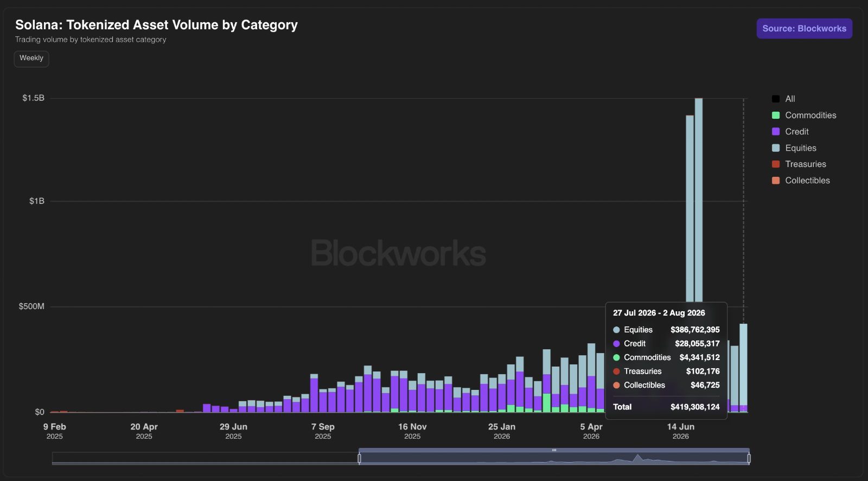Click the '20 Apr 2025' x-axis label
This screenshot has height=481, width=868.
click(144, 431)
